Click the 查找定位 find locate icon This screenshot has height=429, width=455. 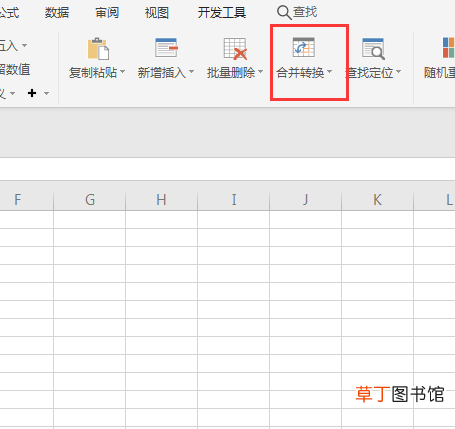click(x=373, y=49)
